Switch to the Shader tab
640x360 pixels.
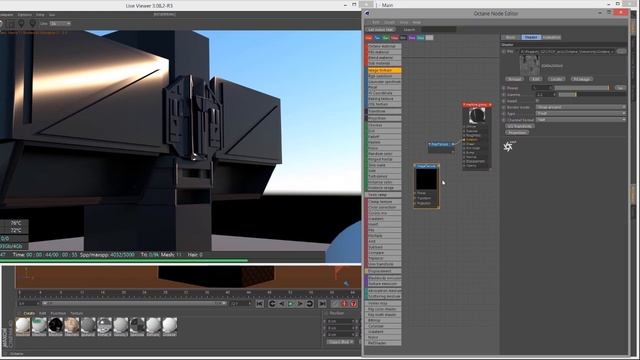[531, 37]
